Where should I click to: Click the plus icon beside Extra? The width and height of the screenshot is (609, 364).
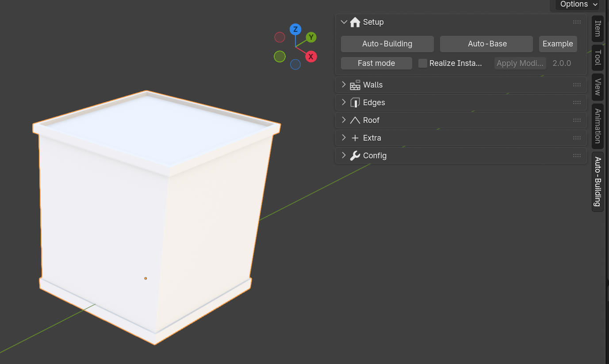[355, 138]
